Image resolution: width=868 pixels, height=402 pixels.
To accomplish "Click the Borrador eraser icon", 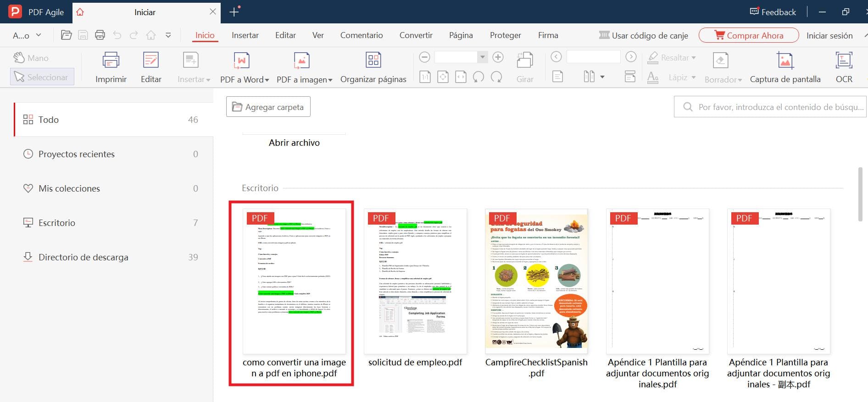I will click(720, 60).
